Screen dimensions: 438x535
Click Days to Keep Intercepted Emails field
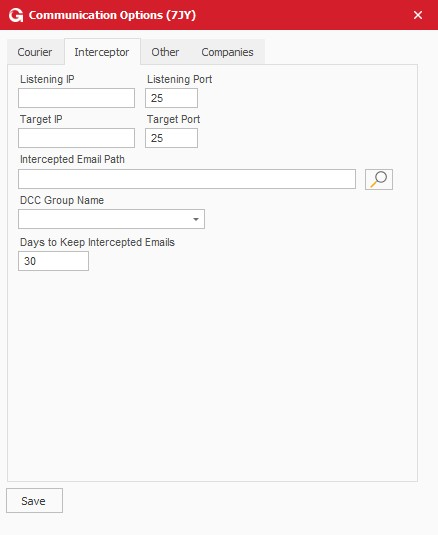pos(54,261)
